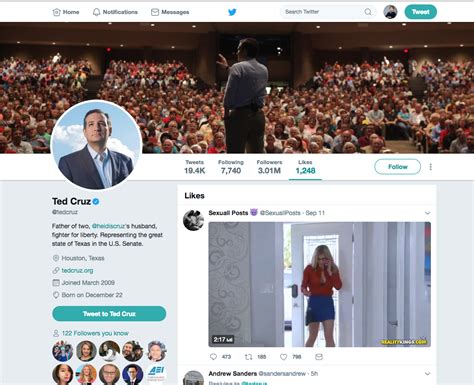
Task: Go to Messages in top navigation
Action: 170,12
